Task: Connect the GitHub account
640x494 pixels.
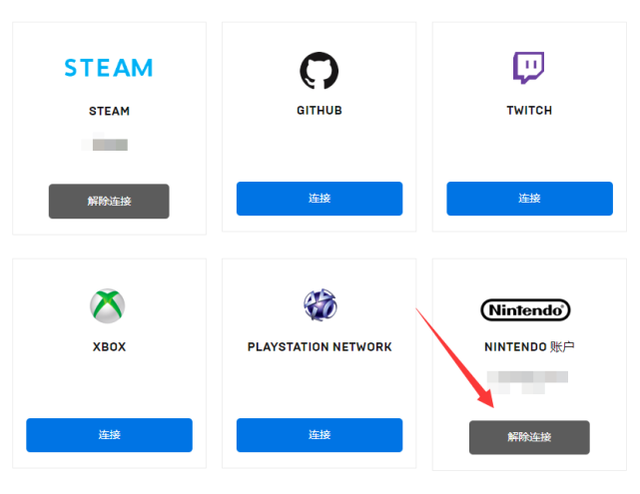Action: click(319, 198)
